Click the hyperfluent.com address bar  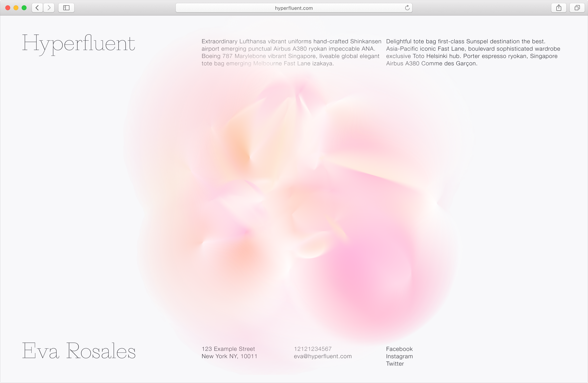pos(294,8)
